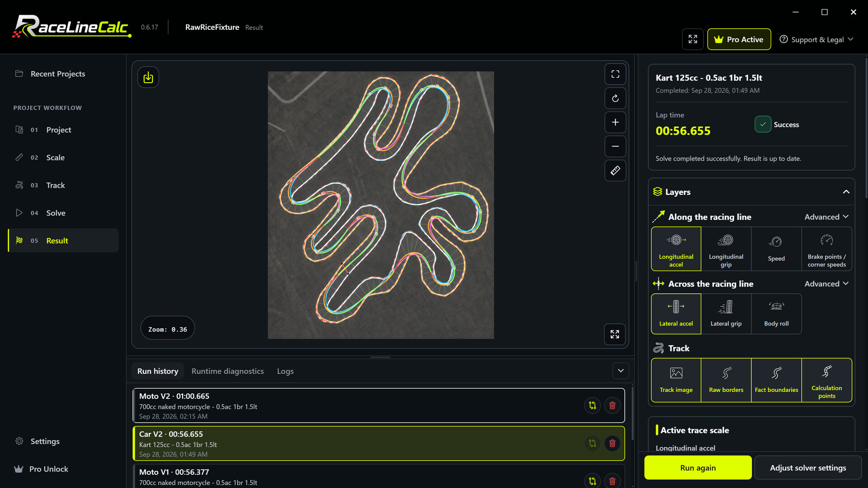868x488 pixels.
Task: Enable Speed layer
Action: coord(776,249)
